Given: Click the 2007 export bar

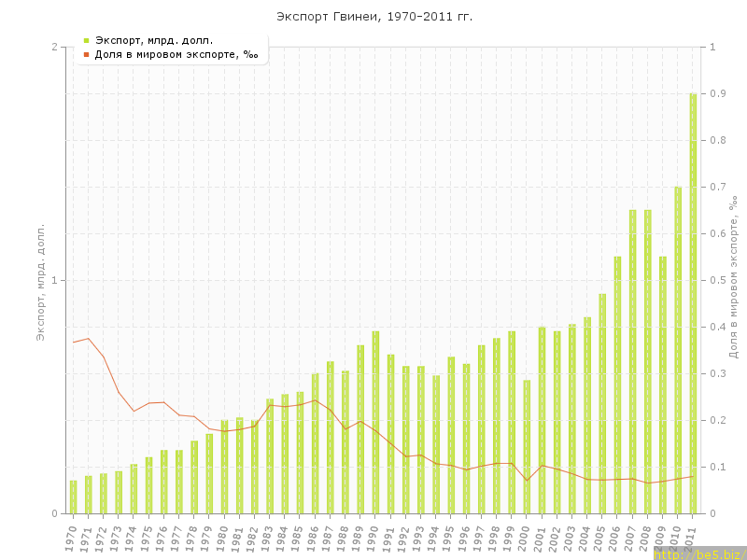Looking at the screenshot, I should [632, 362].
